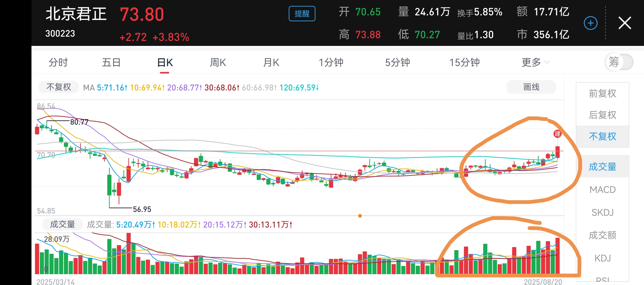Tap the stock name 北京君正
644x285 pixels.
coord(76,14)
